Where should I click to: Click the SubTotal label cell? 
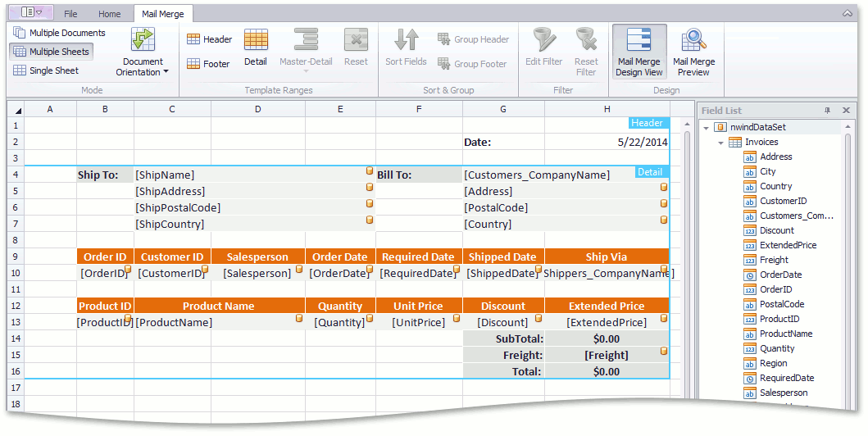(x=504, y=338)
